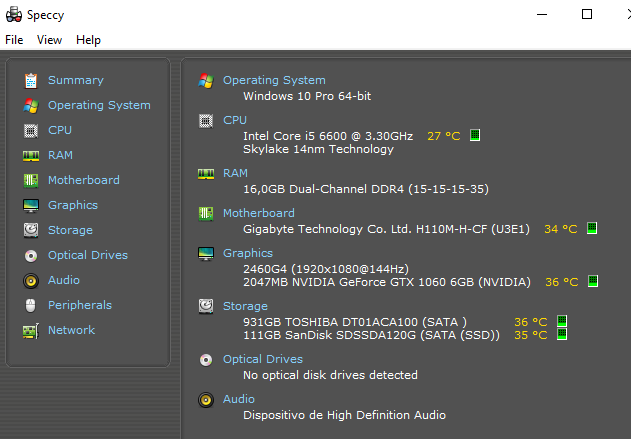
Task: Click the CPU chip icon in sidebar
Action: tap(31, 131)
